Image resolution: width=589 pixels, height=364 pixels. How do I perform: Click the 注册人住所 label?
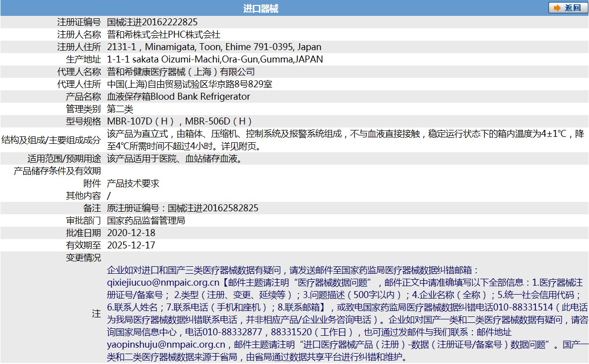pos(79,47)
